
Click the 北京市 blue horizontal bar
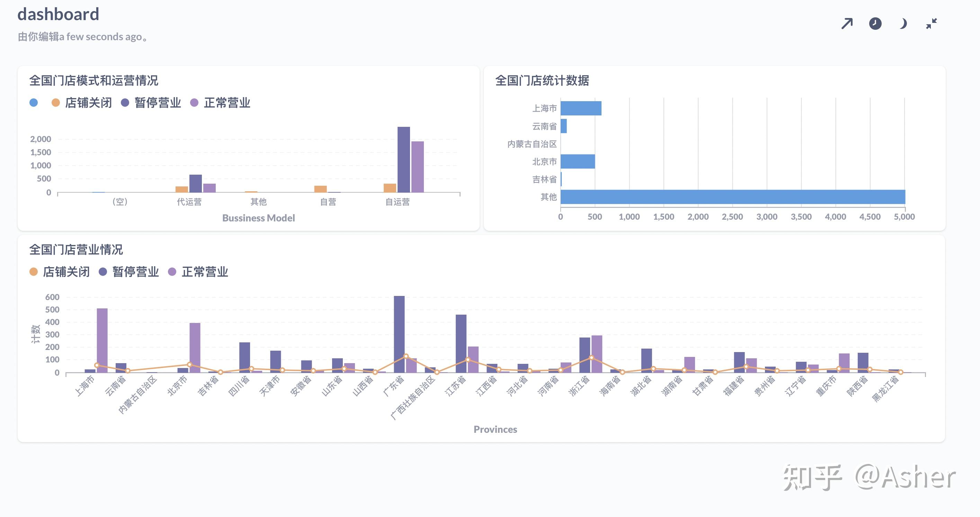pyautogui.click(x=578, y=161)
